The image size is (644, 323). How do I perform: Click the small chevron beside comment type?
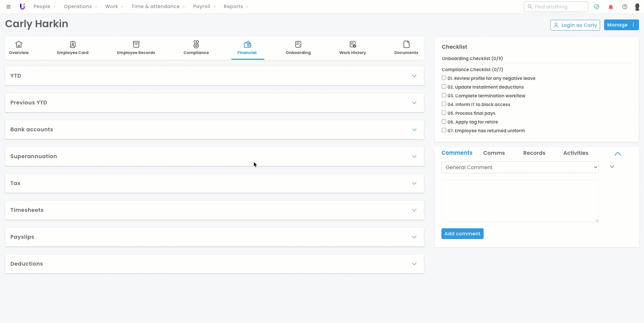612,167
